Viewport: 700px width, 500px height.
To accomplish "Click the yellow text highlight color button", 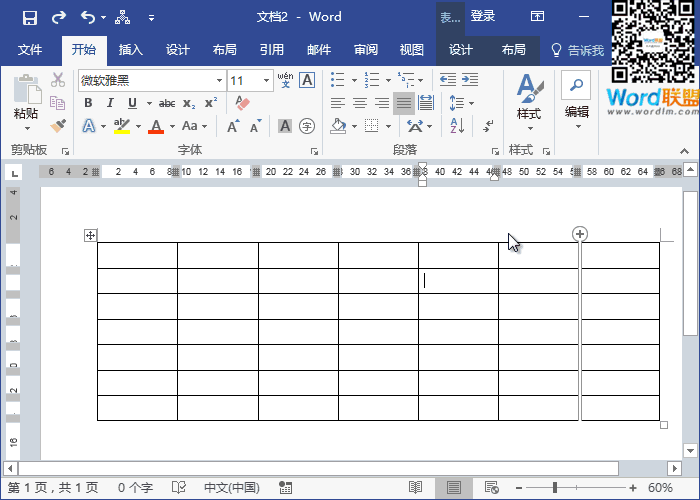I will pos(121,126).
